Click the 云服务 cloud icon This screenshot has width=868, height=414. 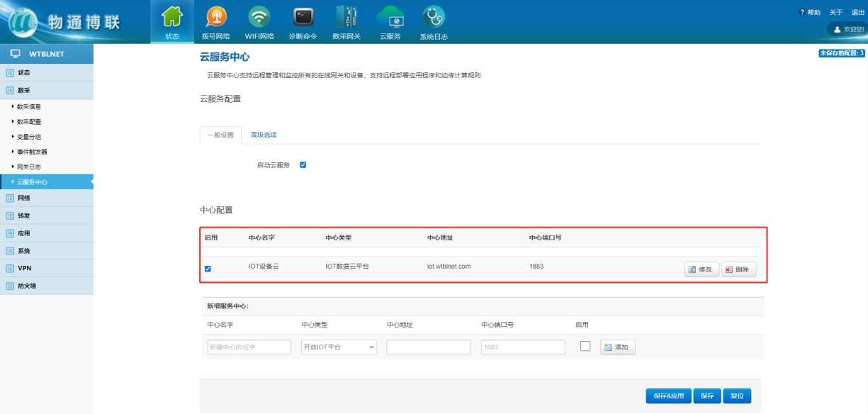pos(390,17)
